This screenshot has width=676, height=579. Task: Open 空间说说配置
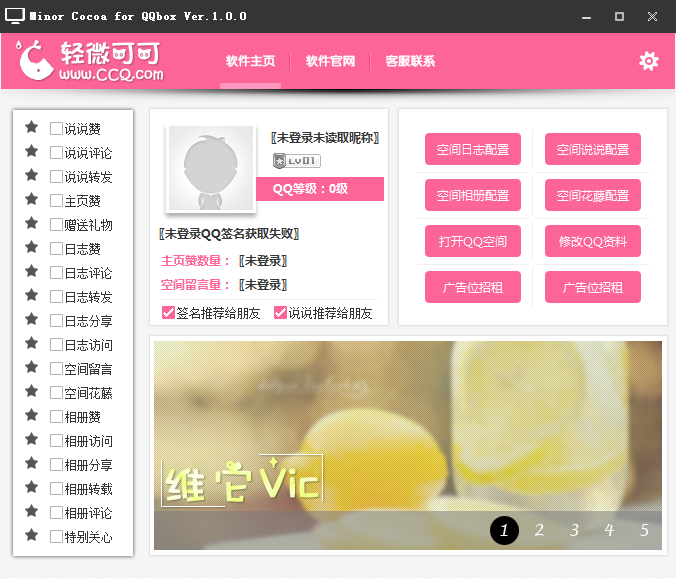point(593,149)
